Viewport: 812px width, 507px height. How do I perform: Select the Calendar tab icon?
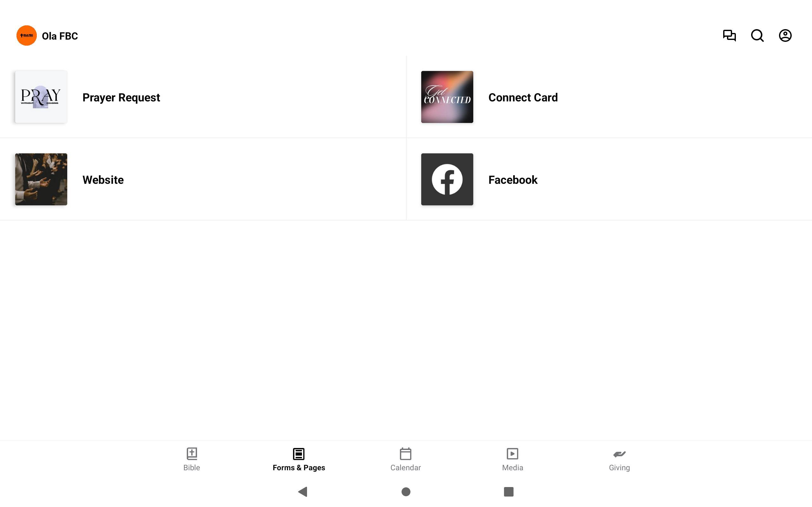405,454
